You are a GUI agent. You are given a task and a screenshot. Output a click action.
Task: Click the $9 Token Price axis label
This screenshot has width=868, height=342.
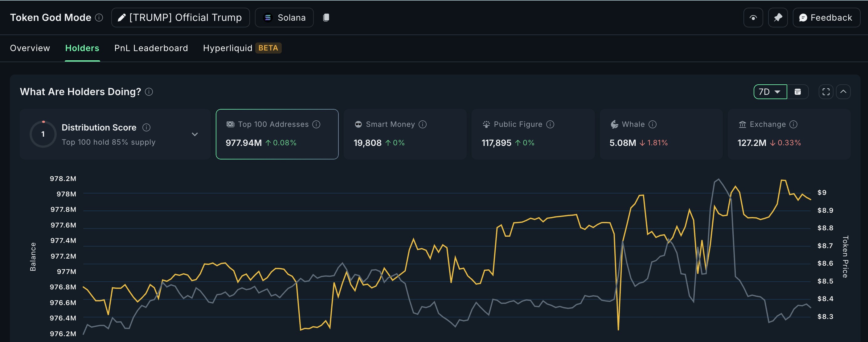[822, 192]
